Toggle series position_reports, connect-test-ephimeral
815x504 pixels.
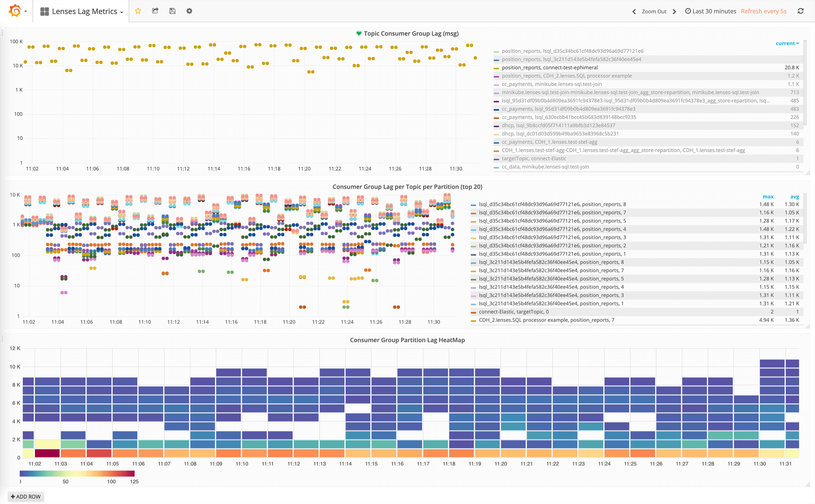(550, 68)
